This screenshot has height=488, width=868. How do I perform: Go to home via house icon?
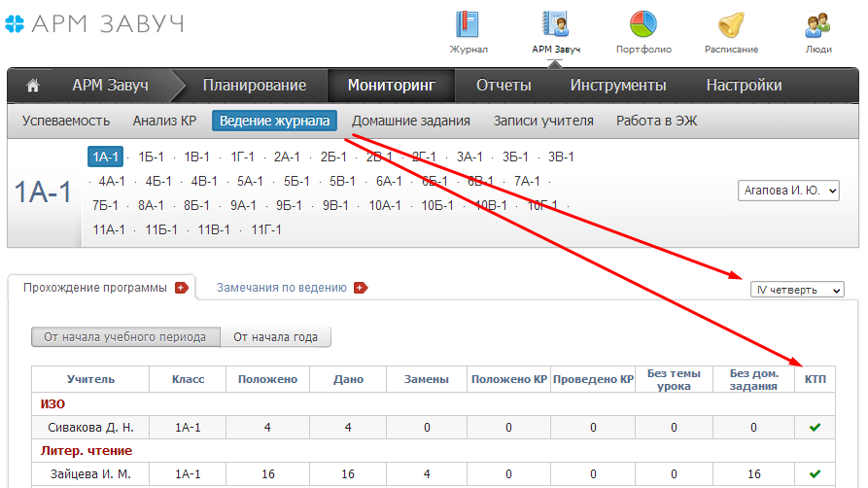pyautogui.click(x=33, y=86)
